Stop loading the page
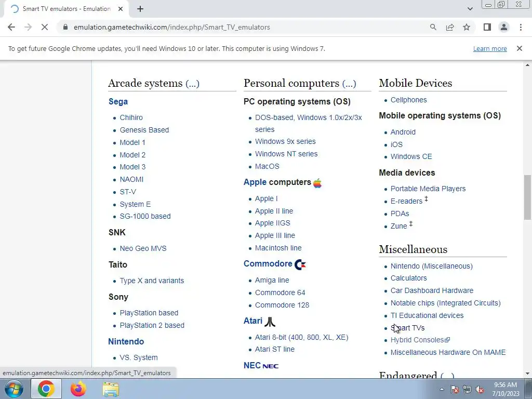The height and width of the screenshot is (399, 532). tap(45, 27)
